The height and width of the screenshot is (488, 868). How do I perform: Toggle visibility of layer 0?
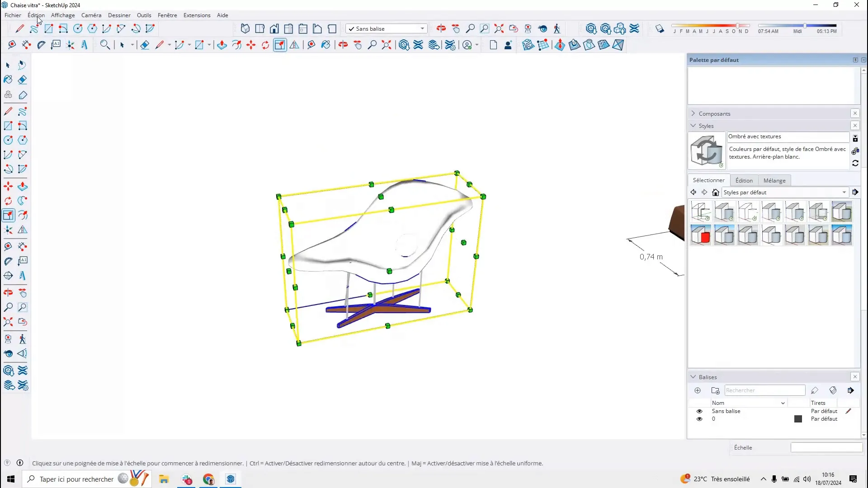coord(699,418)
